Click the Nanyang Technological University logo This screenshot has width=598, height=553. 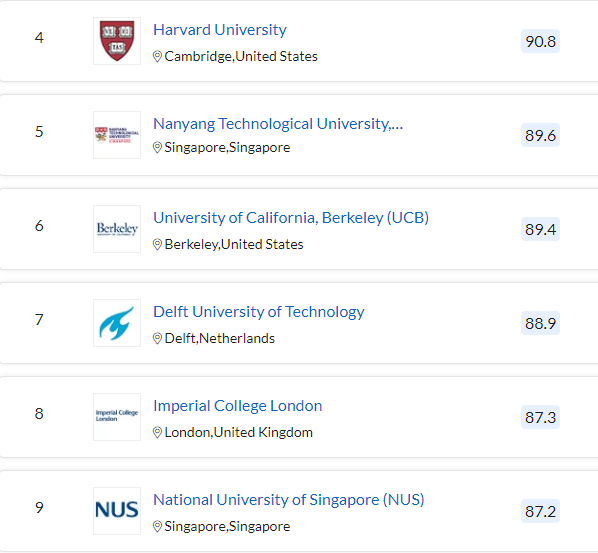point(117,135)
